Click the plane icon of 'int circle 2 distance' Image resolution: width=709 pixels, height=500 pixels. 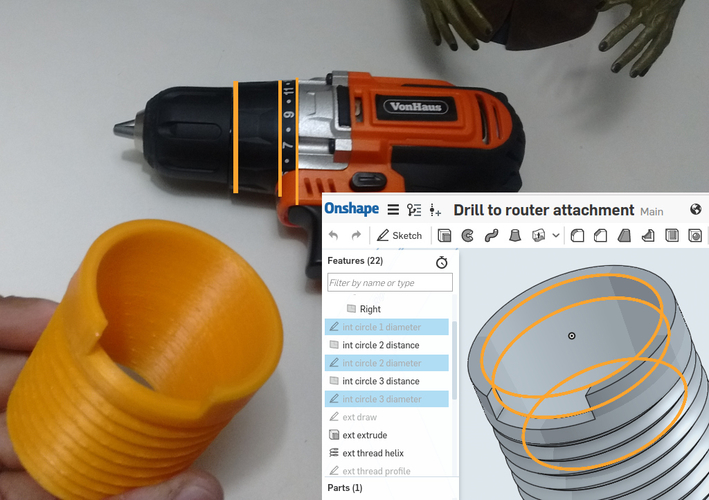click(x=334, y=344)
